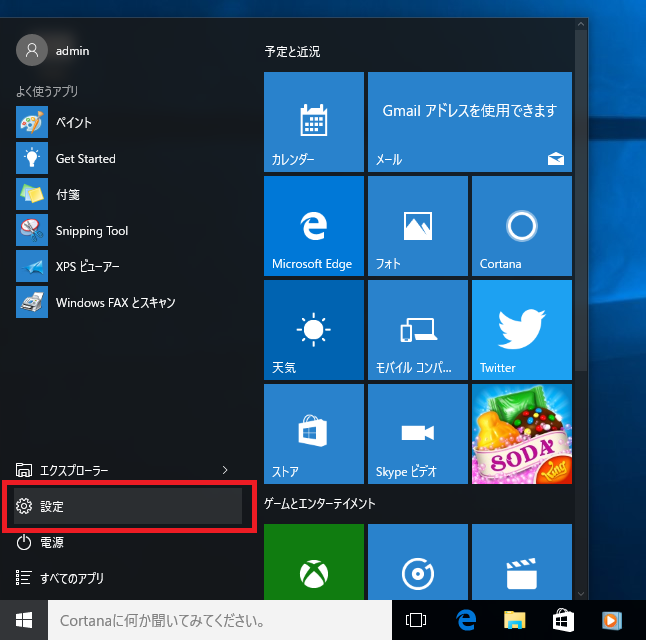Open Candy Crush Soda tile
646x640 pixels.
(x=521, y=435)
